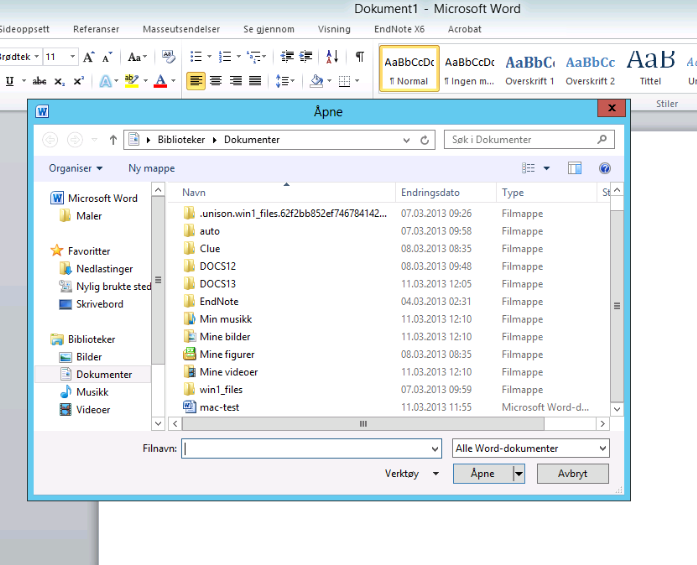Viewport: 697px width, 565px height.
Task: Click the Clear Formatting icon
Action: pyautogui.click(x=168, y=57)
